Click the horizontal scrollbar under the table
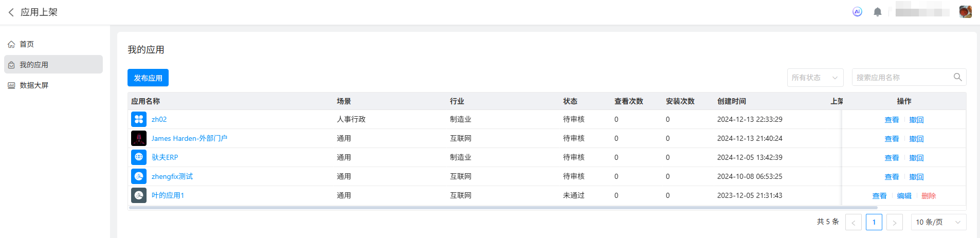Screen dimensions: 980x238 click(503, 208)
